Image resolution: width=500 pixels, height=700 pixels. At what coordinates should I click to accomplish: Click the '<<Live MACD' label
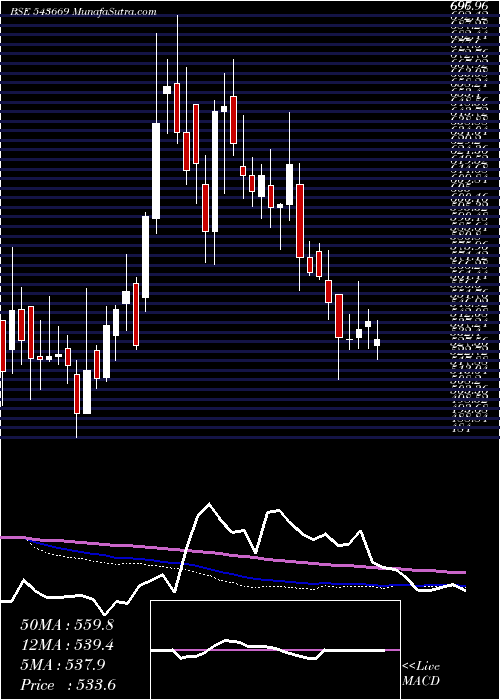421,674
